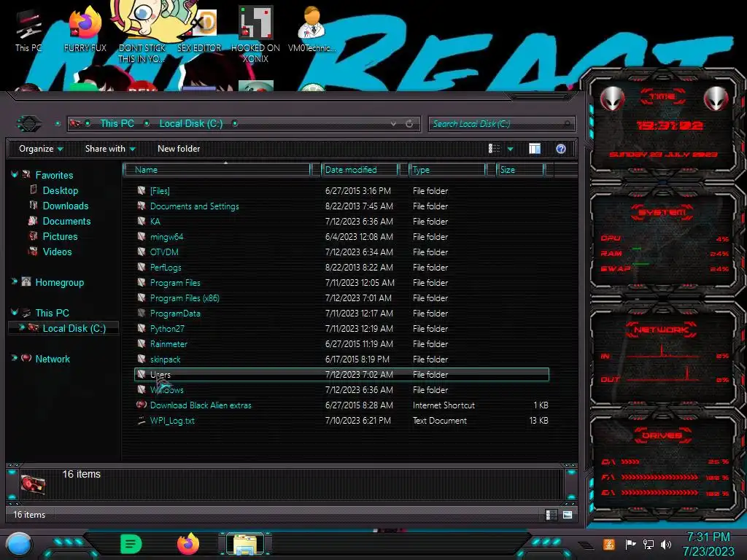
Task: Open the Organize dropdown menu
Action: tap(41, 149)
